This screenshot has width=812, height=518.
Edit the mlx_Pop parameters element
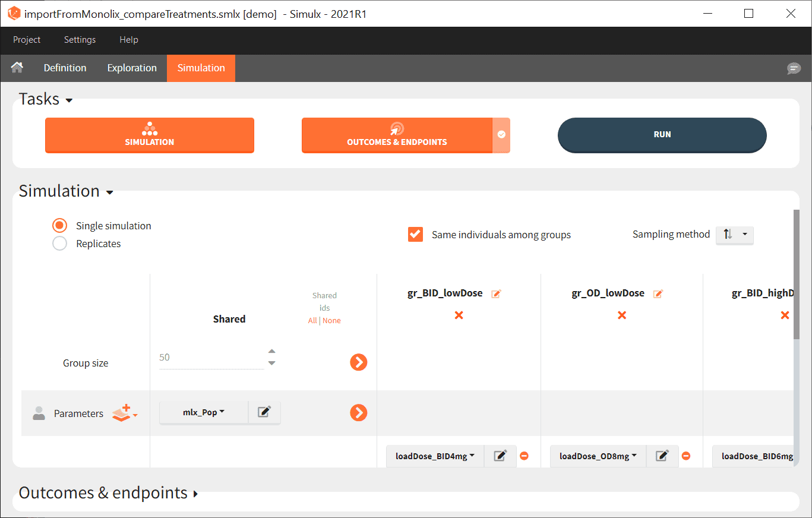264,412
